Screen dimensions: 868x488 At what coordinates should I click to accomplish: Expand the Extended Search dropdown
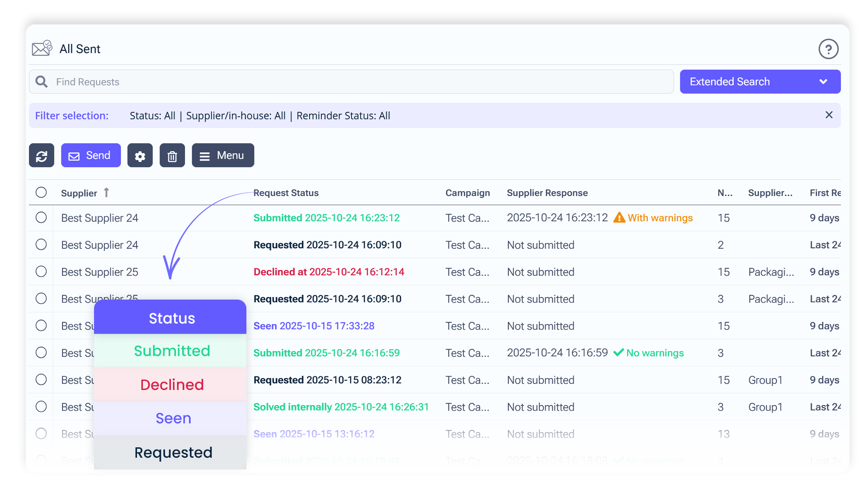(760, 82)
